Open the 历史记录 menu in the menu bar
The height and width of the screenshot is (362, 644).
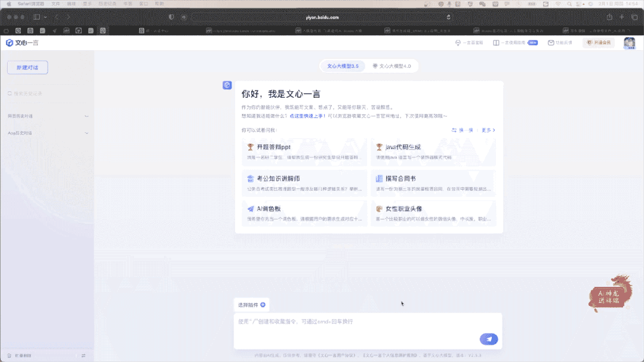coord(107,4)
